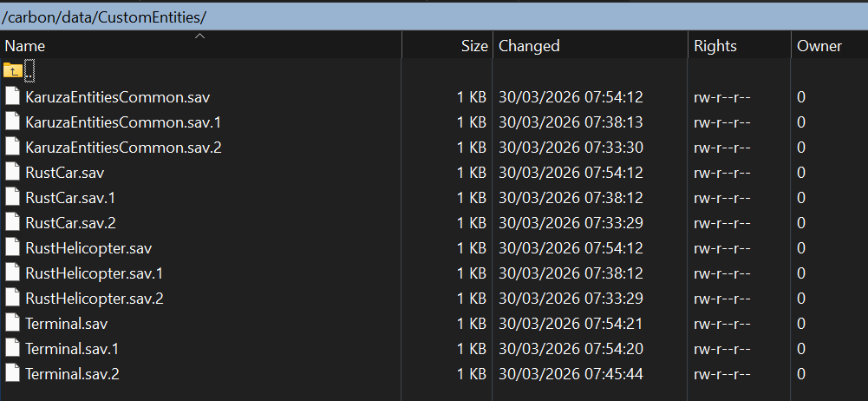Select the Terminal.sav.2 file name
This screenshot has width=868, height=401.
coord(72,374)
